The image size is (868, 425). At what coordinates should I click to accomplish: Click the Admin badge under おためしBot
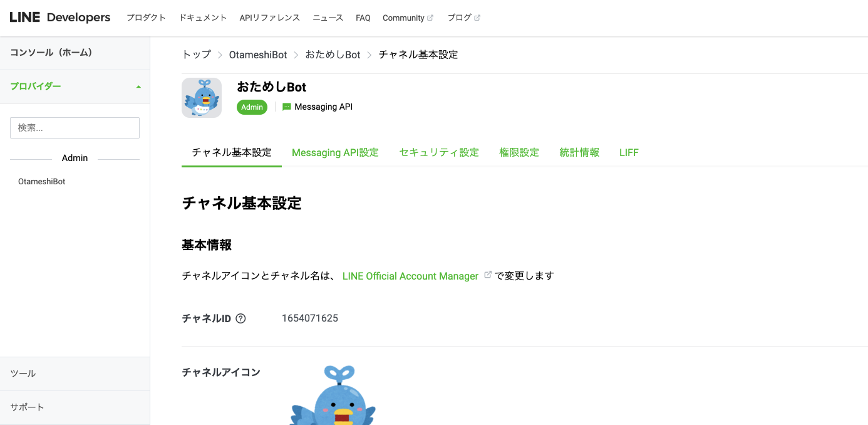point(252,107)
